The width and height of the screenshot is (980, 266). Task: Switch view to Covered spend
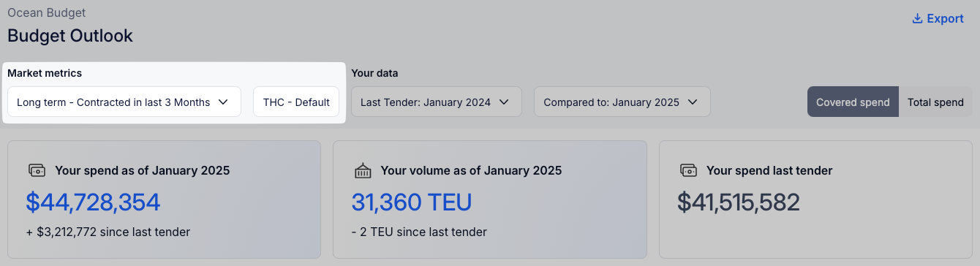click(853, 102)
